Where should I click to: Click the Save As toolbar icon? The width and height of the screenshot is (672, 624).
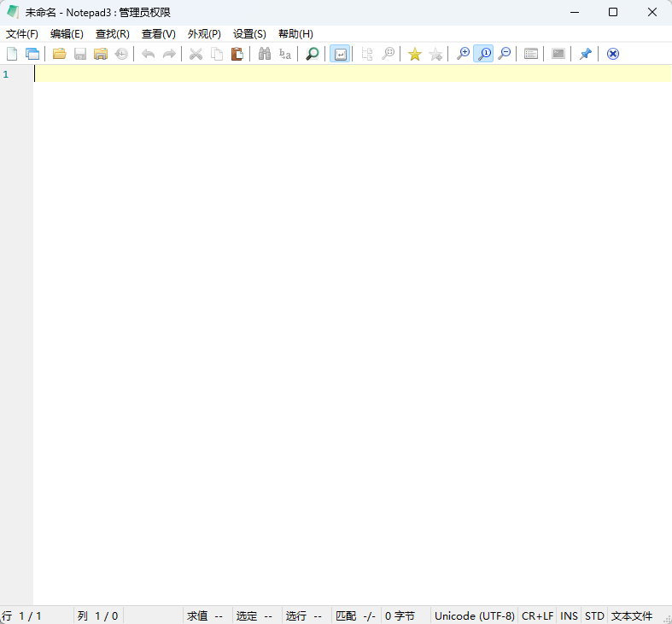pos(101,54)
